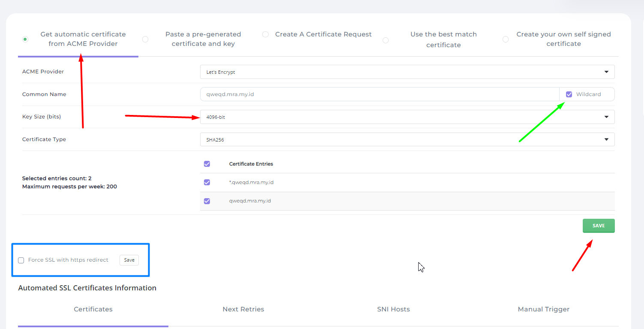Viewport: 644px width, 329px height.
Task: Toggle the Certificate Entries select-all checkbox
Action: click(x=207, y=164)
